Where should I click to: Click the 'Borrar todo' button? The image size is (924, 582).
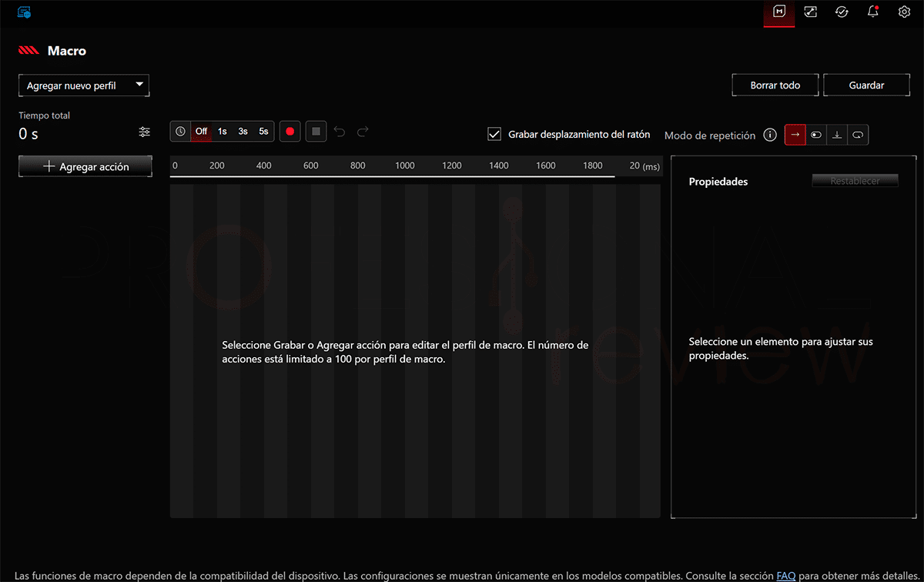coord(775,85)
